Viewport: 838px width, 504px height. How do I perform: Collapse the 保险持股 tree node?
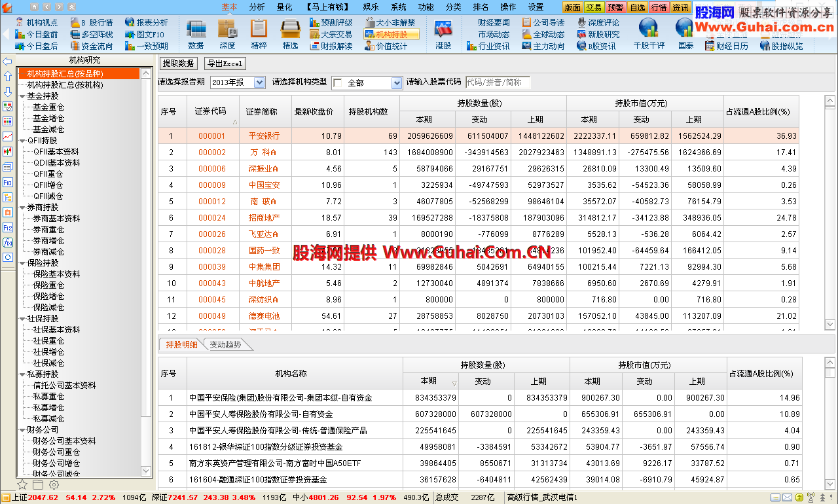point(22,263)
